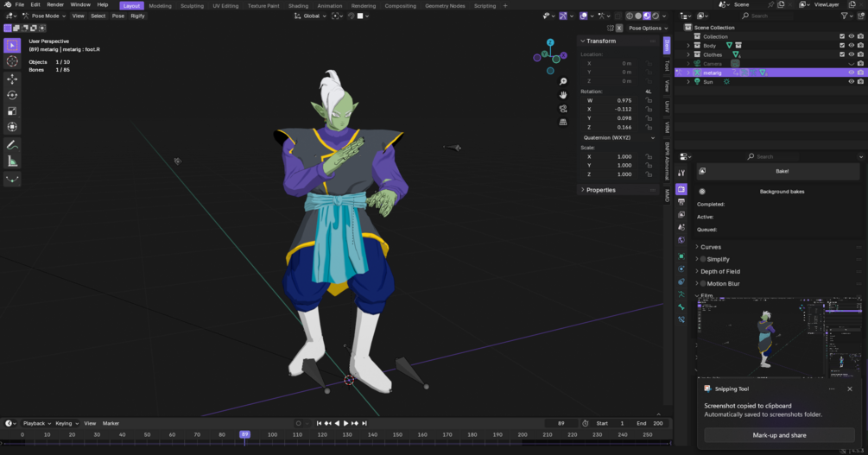This screenshot has height=455, width=868.
Task: Uncheck the Clothes collection exclude checkbox
Action: (842, 54)
